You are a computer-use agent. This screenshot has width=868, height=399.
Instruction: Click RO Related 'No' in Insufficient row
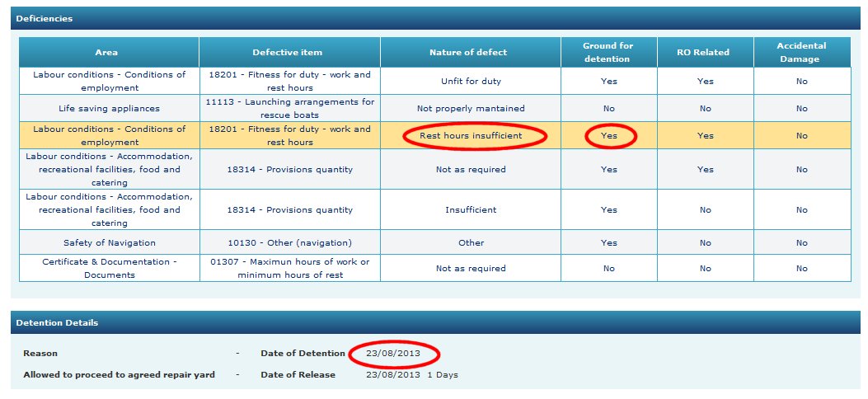[706, 209]
